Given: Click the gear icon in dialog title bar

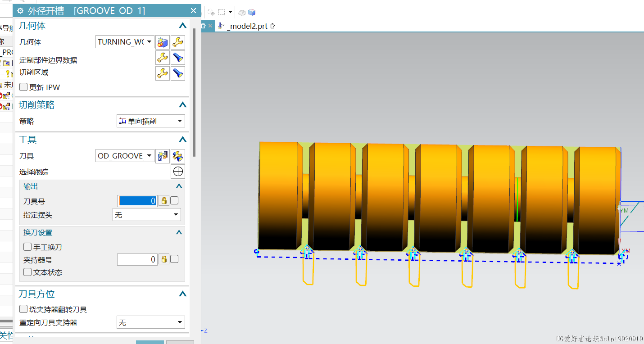Looking at the screenshot, I should click(x=20, y=11).
